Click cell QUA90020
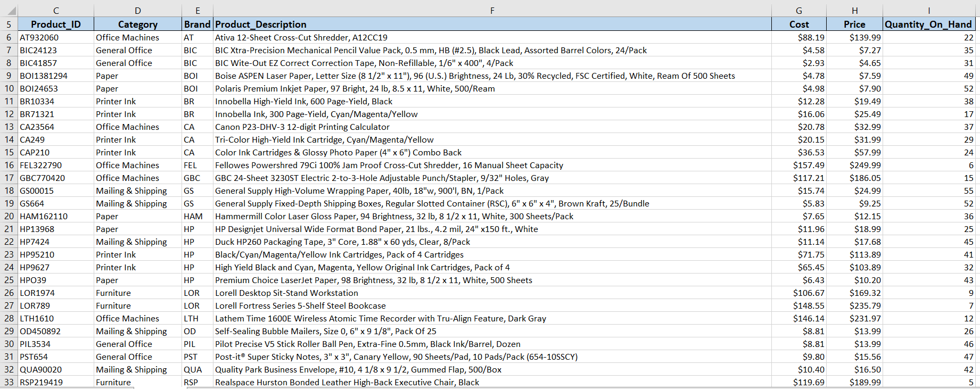Viewport: 980px width, 389px height. coord(56,369)
